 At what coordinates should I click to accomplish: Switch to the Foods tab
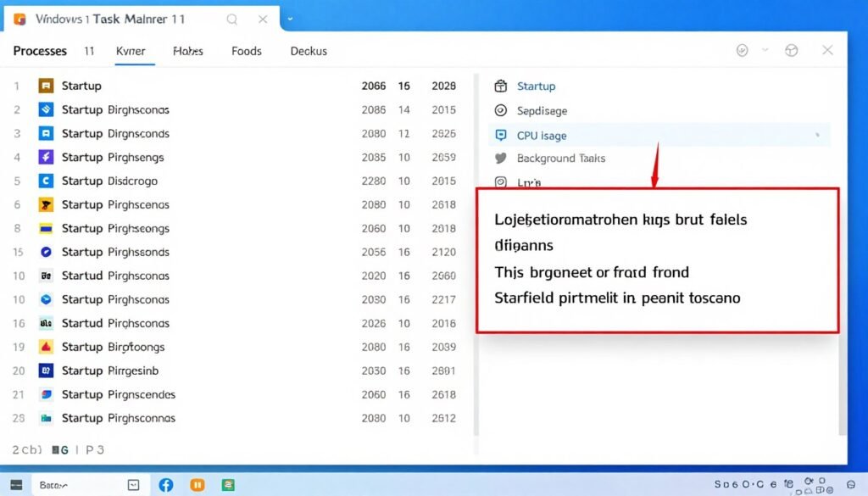246,51
